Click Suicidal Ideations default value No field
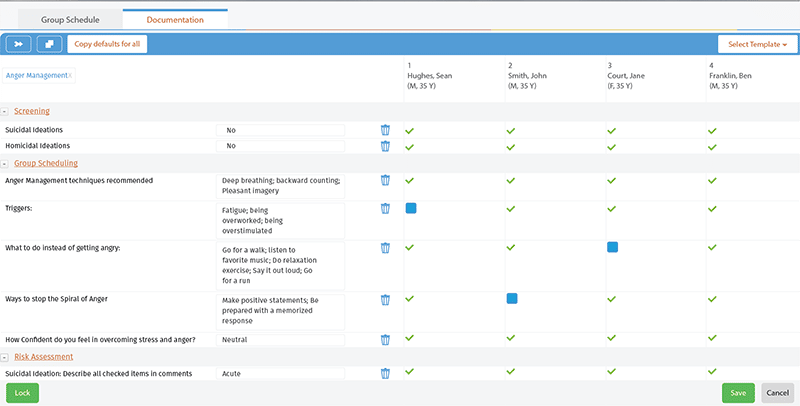 tap(280, 130)
